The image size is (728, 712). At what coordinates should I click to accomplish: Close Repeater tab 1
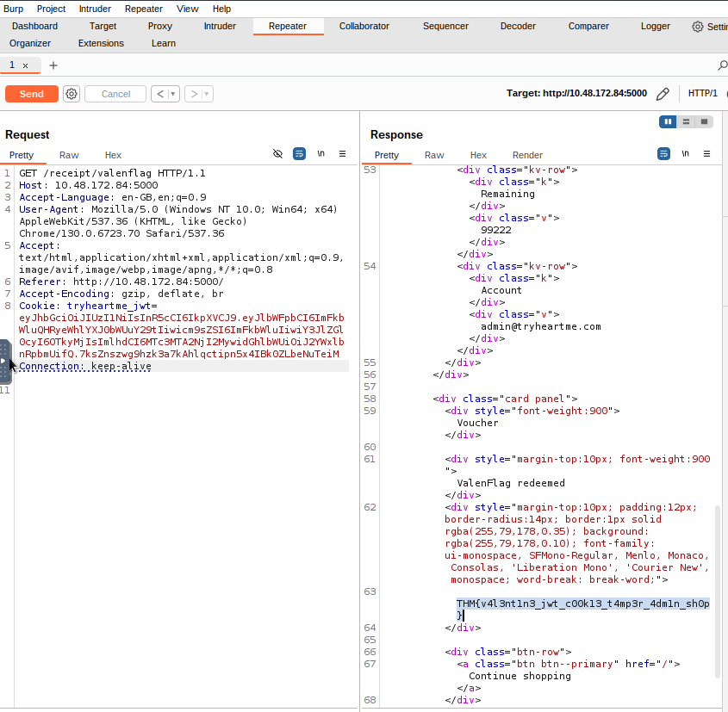tap(26, 65)
